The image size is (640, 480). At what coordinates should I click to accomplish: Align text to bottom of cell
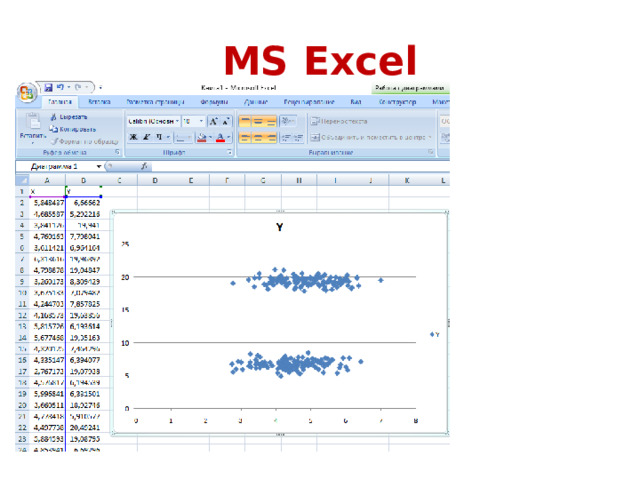click(271, 121)
